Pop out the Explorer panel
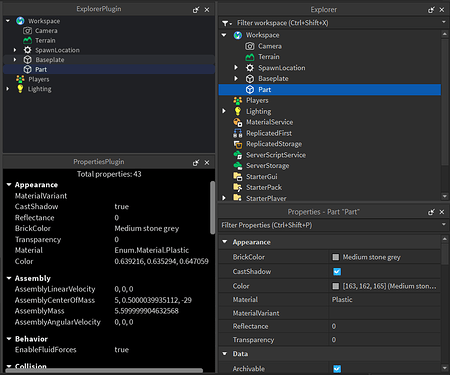Image resolution: width=450 pixels, height=375 pixels. [x=431, y=10]
